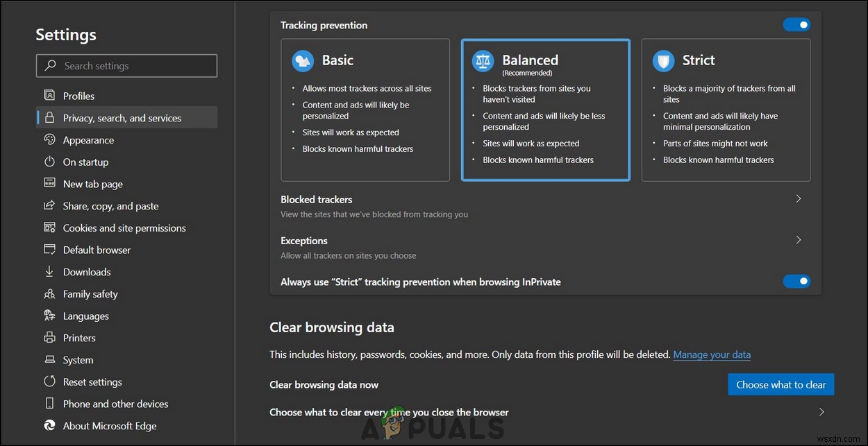Disable Strict tracking prevention for InPrivate browsing

796,281
